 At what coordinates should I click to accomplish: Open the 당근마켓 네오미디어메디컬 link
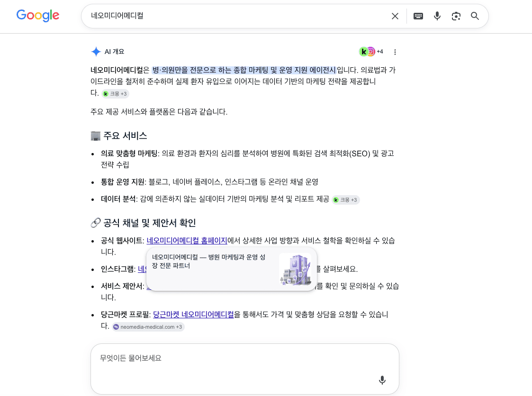pyautogui.click(x=193, y=315)
